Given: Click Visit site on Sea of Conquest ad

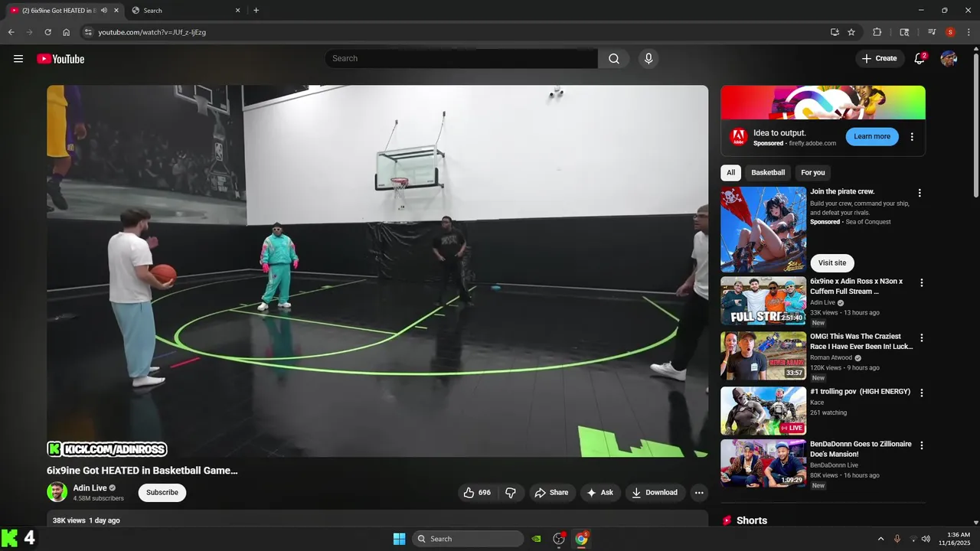Looking at the screenshot, I should coord(832,263).
